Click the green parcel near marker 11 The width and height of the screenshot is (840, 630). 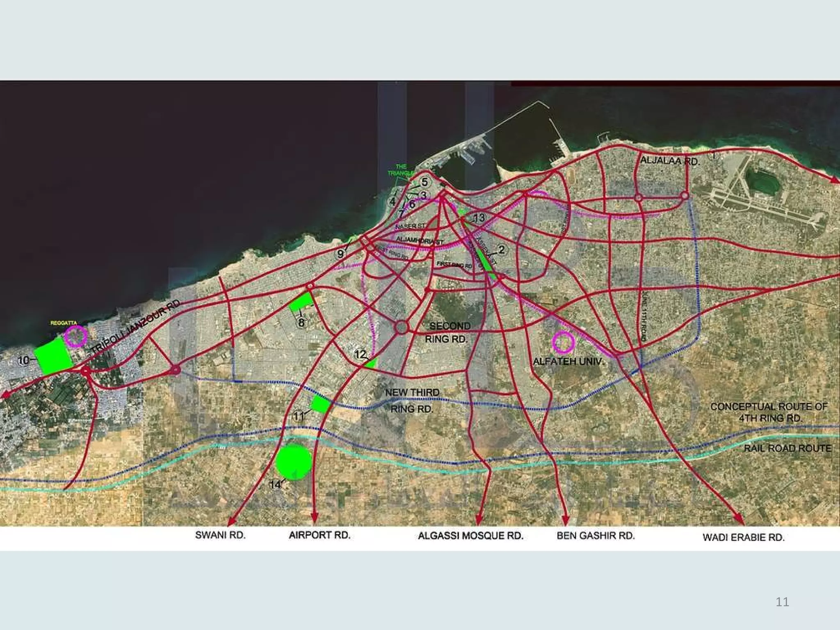pos(320,404)
